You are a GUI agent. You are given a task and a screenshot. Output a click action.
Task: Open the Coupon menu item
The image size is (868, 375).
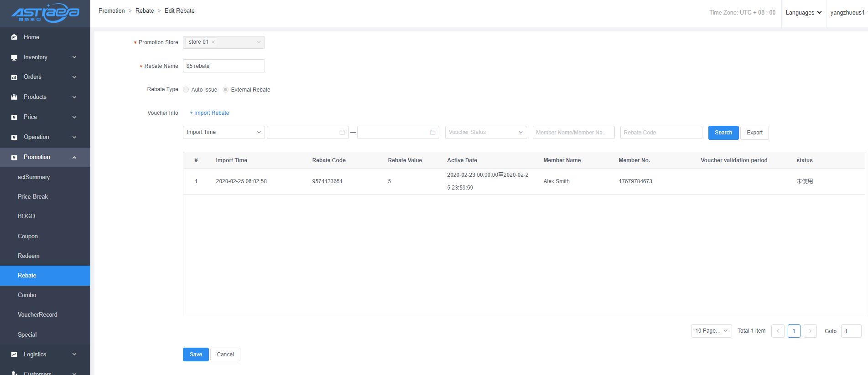click(x=28, y=236)
